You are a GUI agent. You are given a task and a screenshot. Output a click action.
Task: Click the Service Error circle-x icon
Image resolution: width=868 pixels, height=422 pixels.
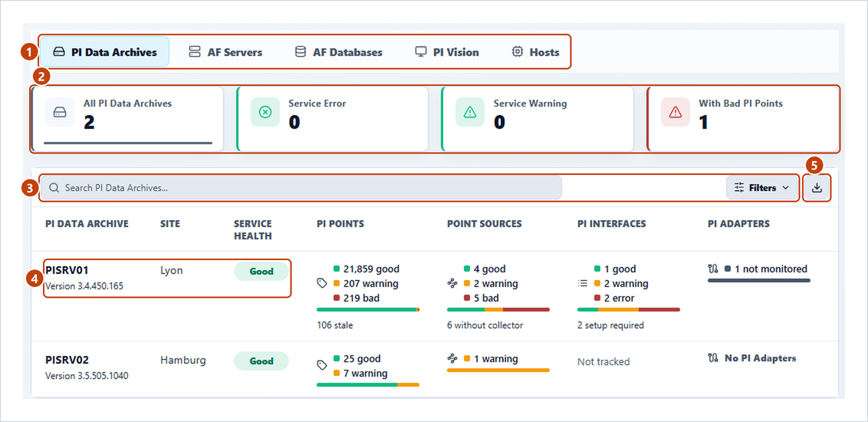pyautogui.click(x=265, y=113)
